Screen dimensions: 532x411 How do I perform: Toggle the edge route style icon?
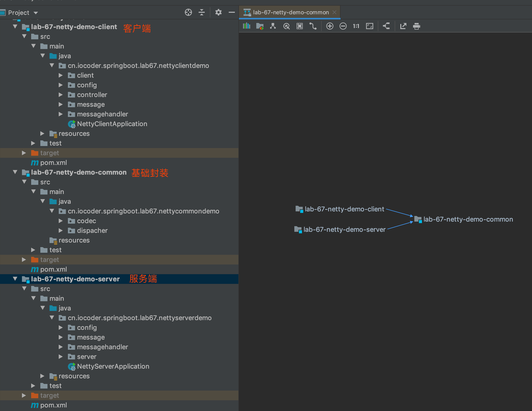313,26
